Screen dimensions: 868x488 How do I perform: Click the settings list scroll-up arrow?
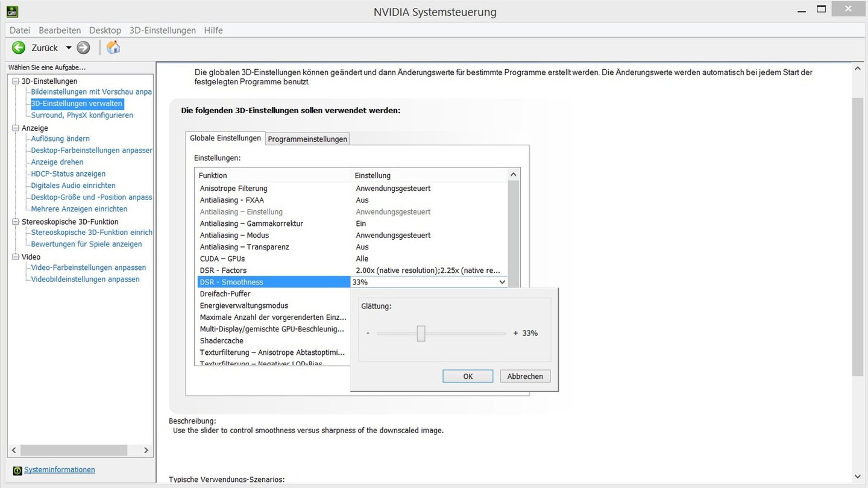(x=514, y=175)
